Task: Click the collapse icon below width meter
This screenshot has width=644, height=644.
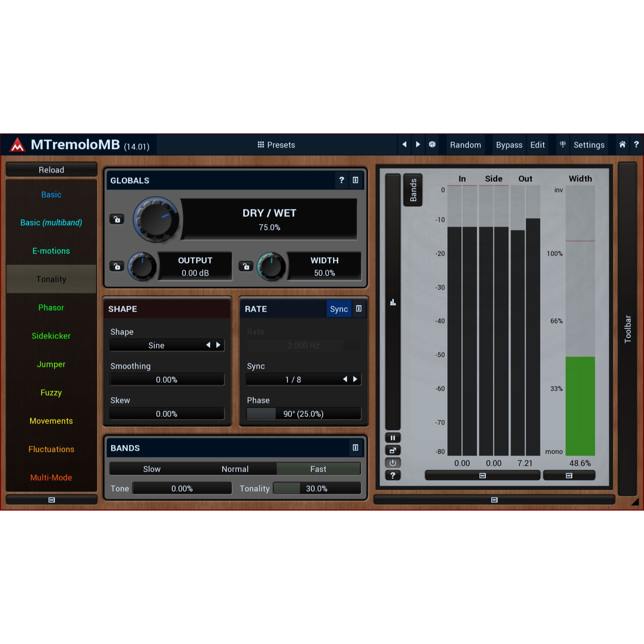Action: coord(569,476)
